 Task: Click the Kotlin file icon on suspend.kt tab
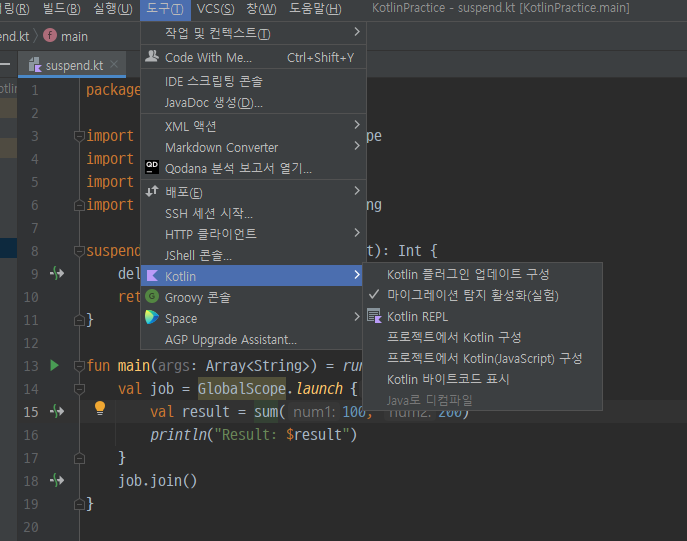(x=35, y=65)
